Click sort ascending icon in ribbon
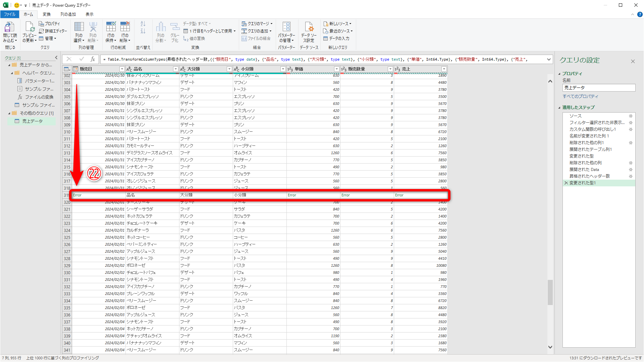The width and height of the screenshot is (644, 362). pyautogui.click(x=143, y=24)
